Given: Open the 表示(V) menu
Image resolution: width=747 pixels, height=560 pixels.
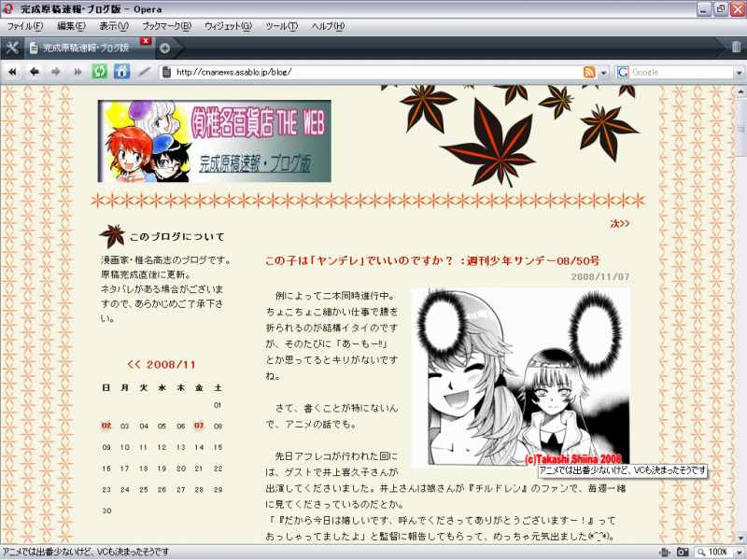Looking at the screenshot, I should point(114,26).
